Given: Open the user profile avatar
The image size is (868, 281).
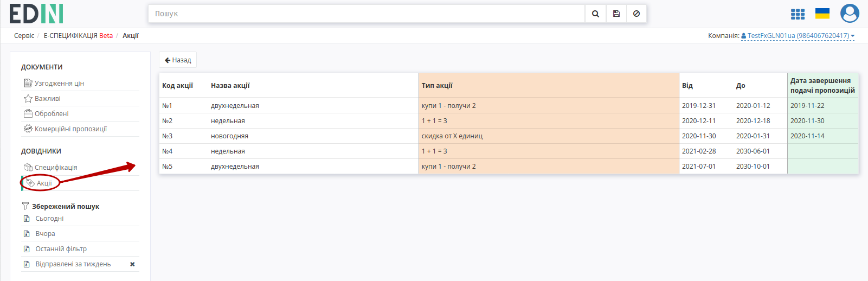Looking at the screenshot, I should 850,14.
